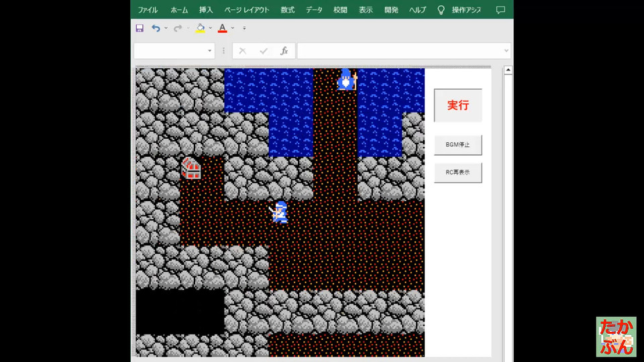Screen dimensions: 644x362
Task: Open the ヘルプ tab
Action: click(417, 10)
